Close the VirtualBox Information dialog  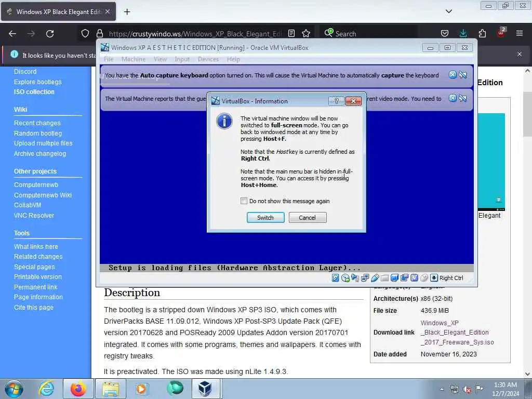(353, 101)
